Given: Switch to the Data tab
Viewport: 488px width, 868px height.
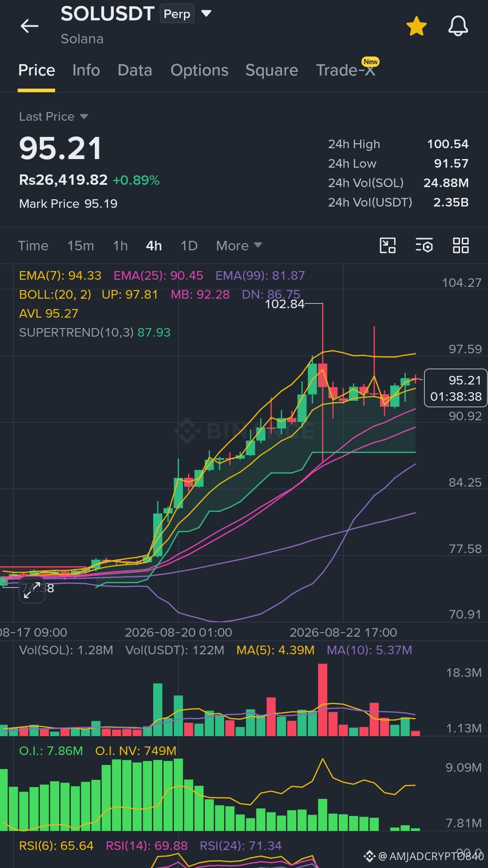Looking at the screenshot, I should point(135,70).
